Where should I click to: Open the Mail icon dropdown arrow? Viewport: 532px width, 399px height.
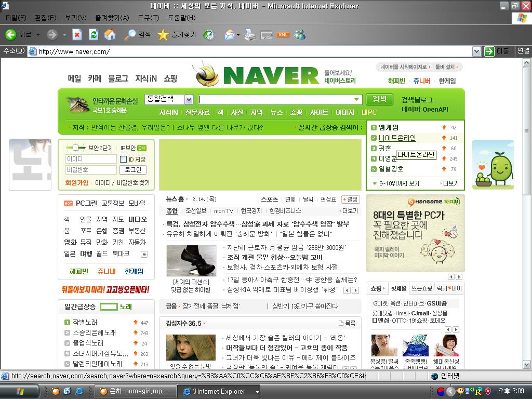[x=238, y=34]
